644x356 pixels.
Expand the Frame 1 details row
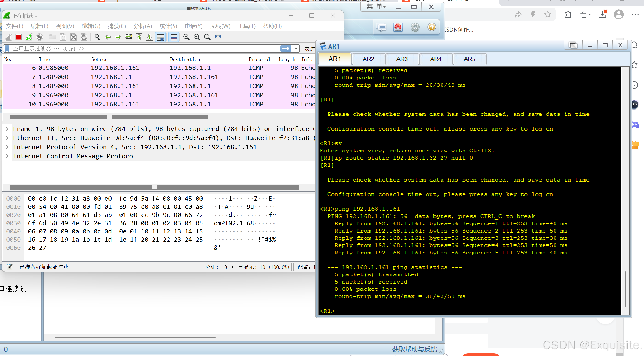click(7, 129)
